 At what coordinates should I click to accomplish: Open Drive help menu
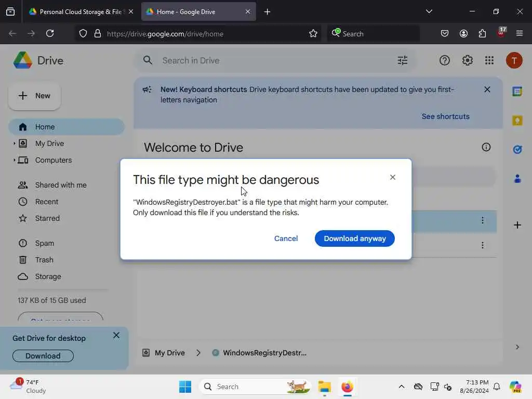click(445, 60)
